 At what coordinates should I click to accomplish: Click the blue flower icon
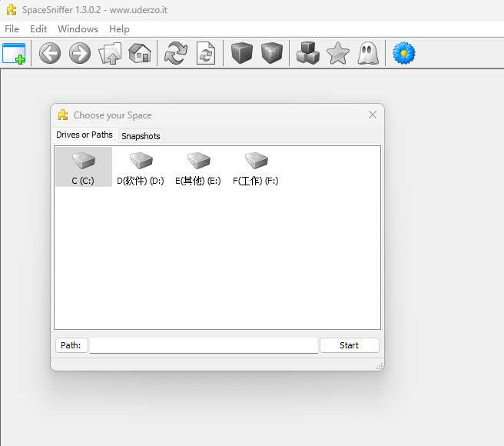tap(404, 53)
